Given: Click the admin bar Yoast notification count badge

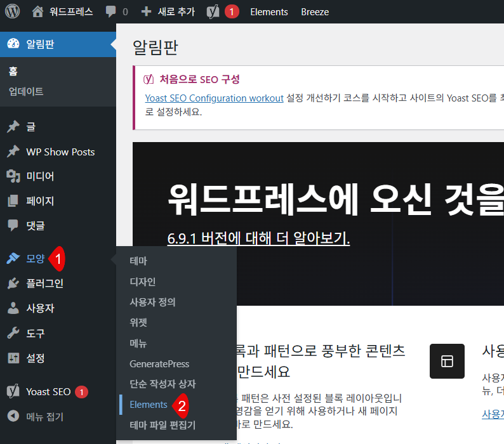Looking at the screenshot, I should click(x=232, y=12).
